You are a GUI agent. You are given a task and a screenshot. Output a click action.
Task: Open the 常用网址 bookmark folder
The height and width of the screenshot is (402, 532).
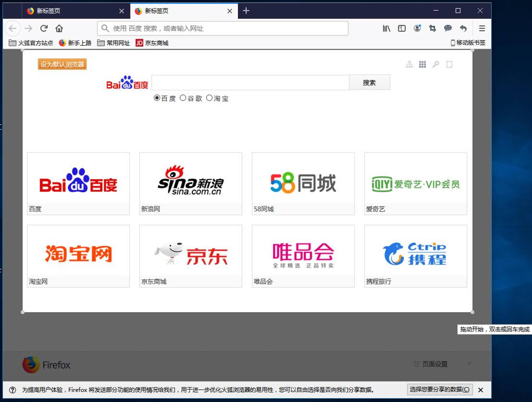pos(114,43)
